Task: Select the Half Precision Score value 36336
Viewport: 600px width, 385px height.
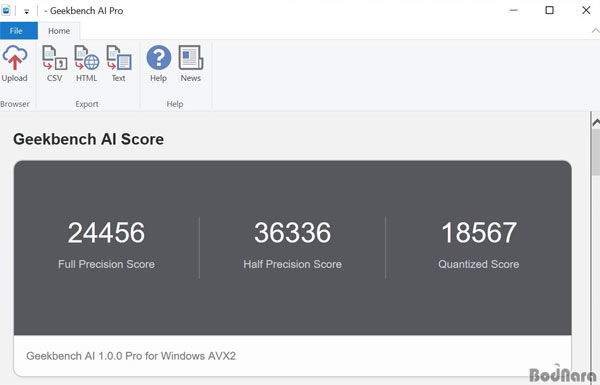Action: 293,233
